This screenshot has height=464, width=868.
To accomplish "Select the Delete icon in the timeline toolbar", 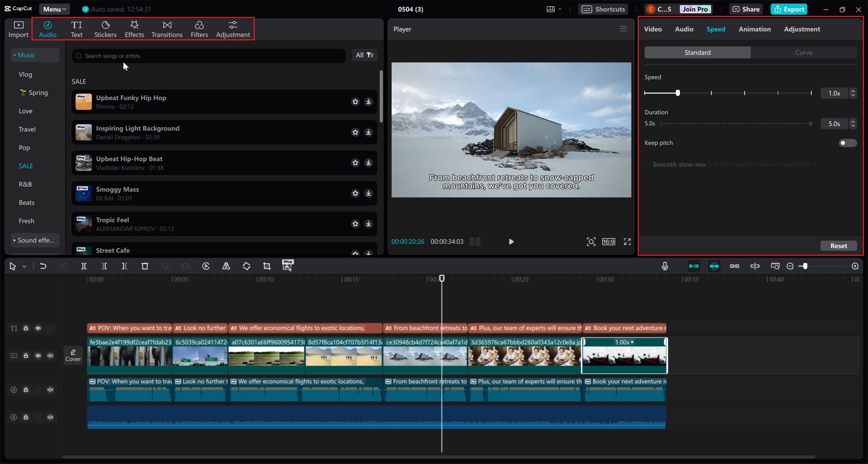I will pyautogui.click(x=145, y=266).
